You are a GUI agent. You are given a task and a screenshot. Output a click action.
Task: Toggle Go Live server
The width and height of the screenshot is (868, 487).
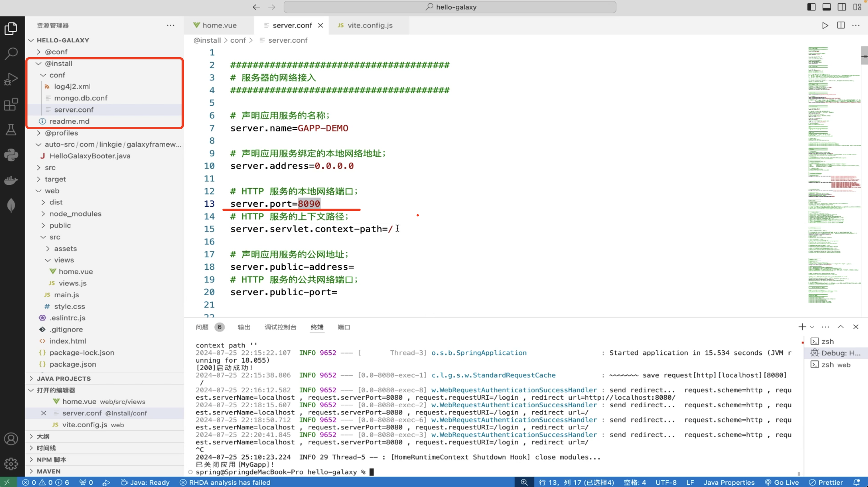(x=781, y=482)
